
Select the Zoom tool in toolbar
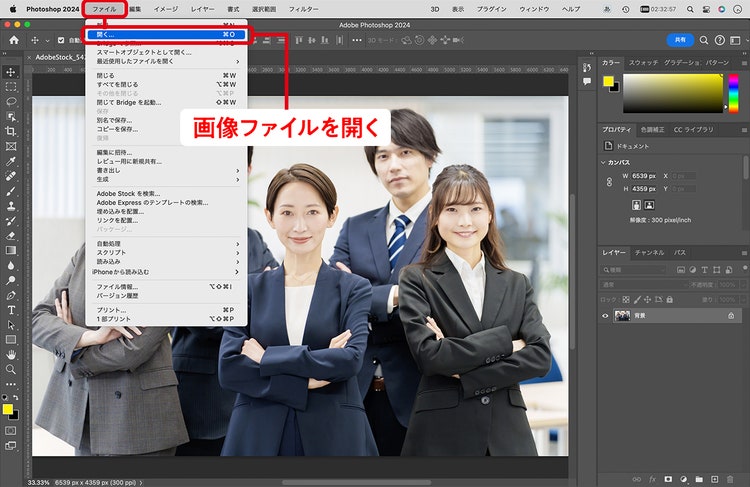point(11,369)
